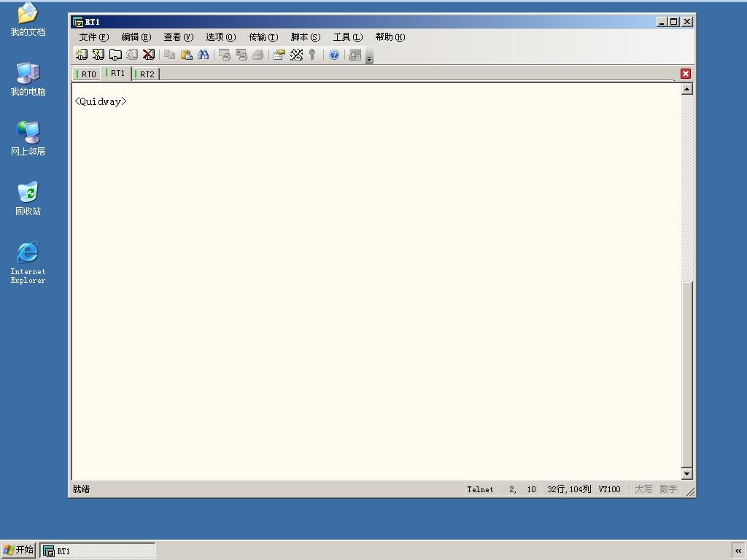The image size is (747, 560).
Task: Click the Telnet status bar entry
Action: 480,489
